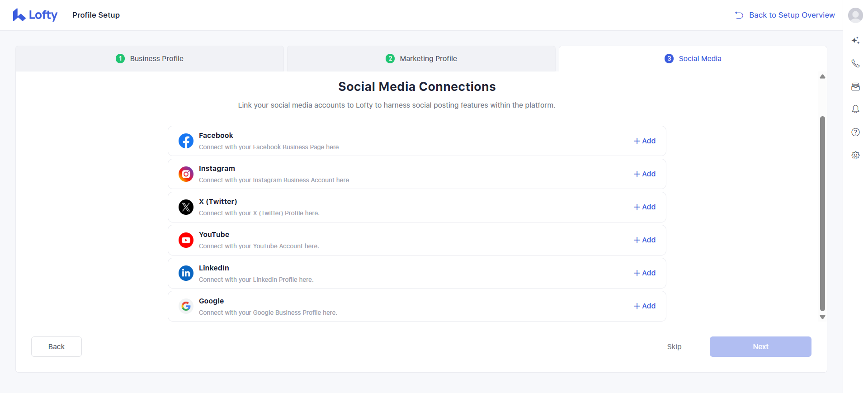
Task: Open the inbox tray icon in sidebar
Action: point(855,86)
